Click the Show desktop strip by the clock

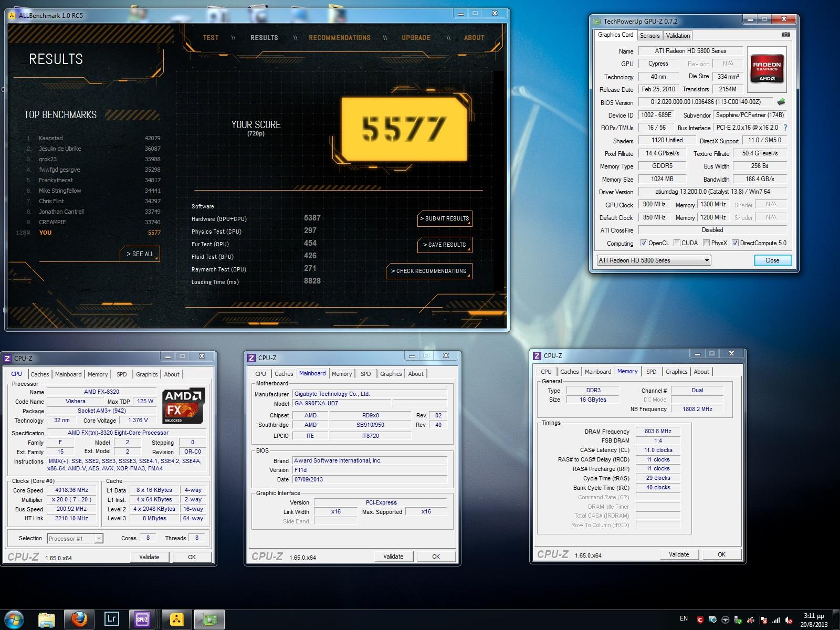tap(836, 620)
